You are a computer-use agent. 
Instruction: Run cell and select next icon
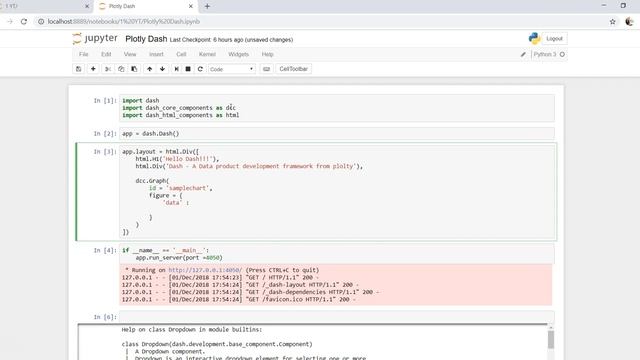coord(176,69)
